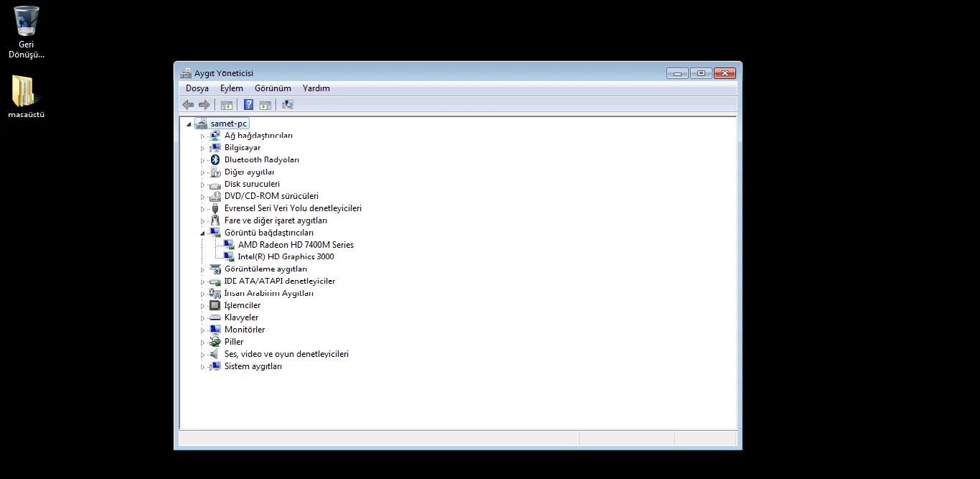Close the Aygıt Yöneticisi window
Viewport: 980px width, 479px height.
point(725,73)
